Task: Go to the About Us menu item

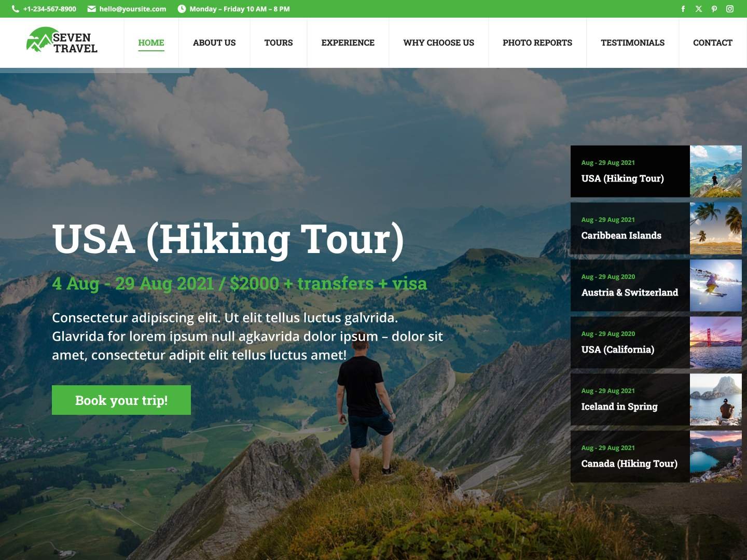Action: (214, 43)
